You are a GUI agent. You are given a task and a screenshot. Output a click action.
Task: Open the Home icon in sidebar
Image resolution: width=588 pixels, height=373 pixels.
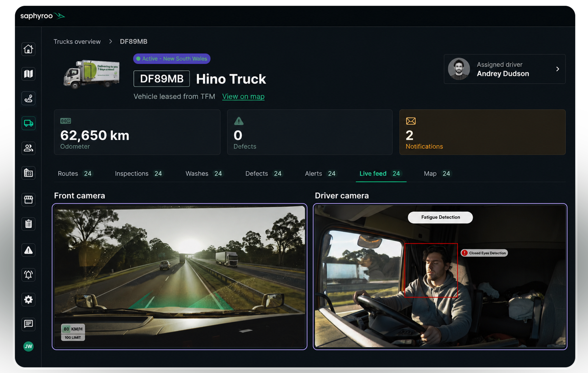click(28, 49)
